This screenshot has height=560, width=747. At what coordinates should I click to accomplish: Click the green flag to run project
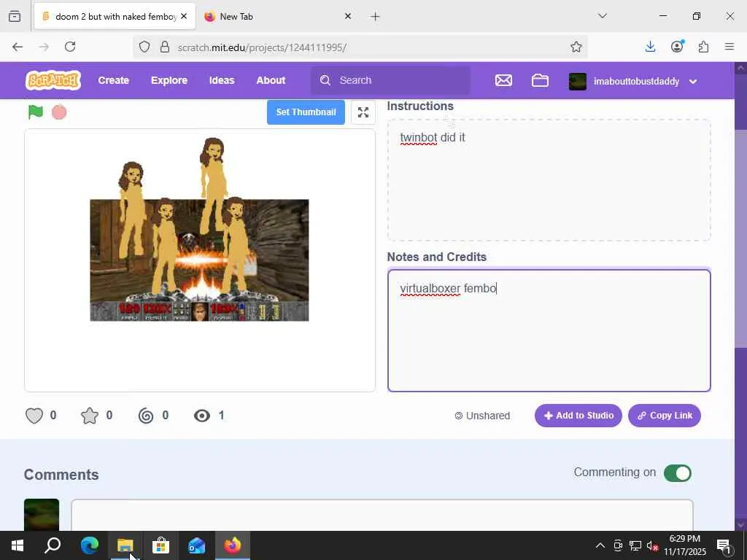36,112
